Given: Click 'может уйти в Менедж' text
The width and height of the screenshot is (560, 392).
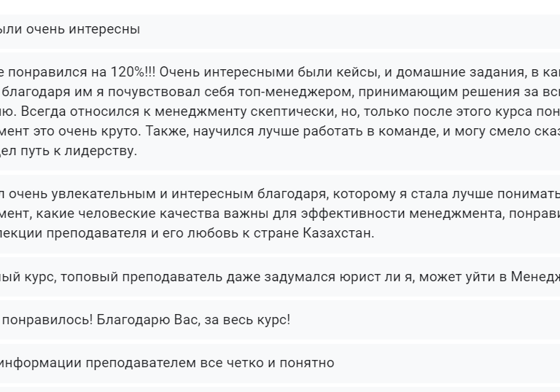Looking at the screenshot, I should [x=489, y=277].
